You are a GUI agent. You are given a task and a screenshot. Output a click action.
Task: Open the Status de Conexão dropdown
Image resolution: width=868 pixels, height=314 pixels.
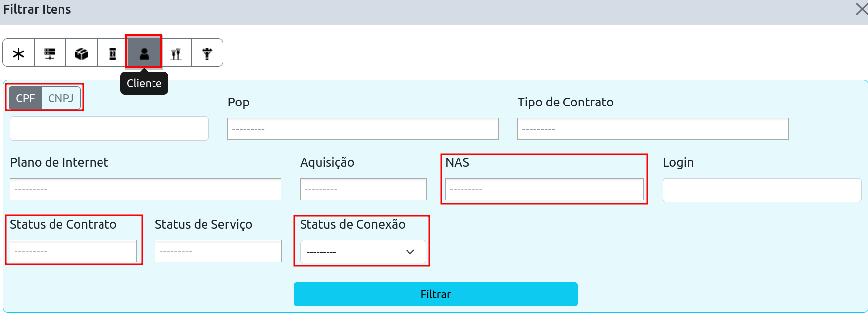(x=362, y=252)
